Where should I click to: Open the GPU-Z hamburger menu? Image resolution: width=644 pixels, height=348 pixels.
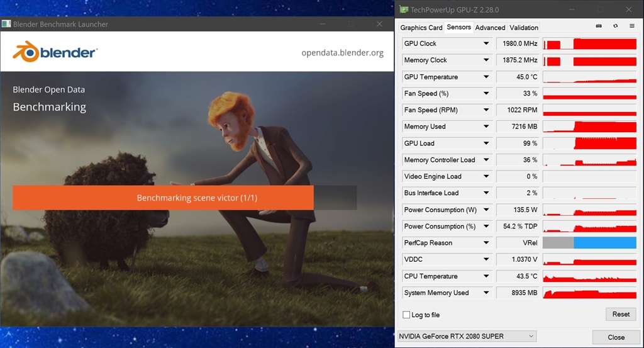631,26
